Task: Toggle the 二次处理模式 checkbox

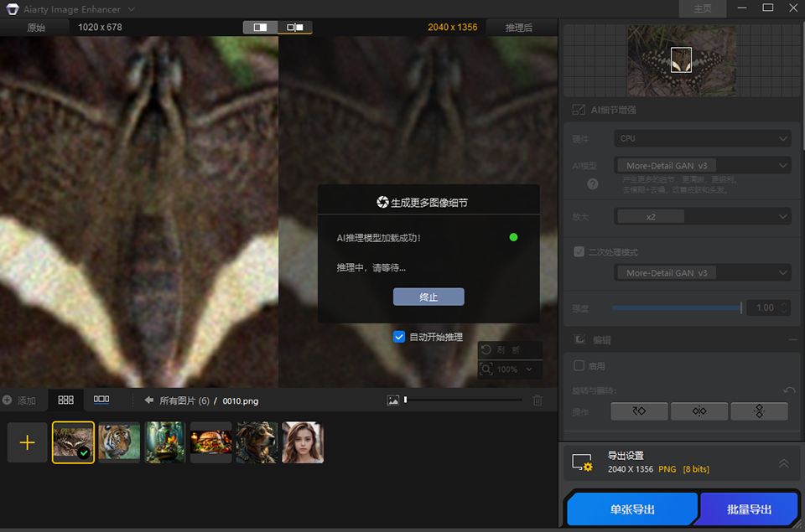Action: click(579, 252)
